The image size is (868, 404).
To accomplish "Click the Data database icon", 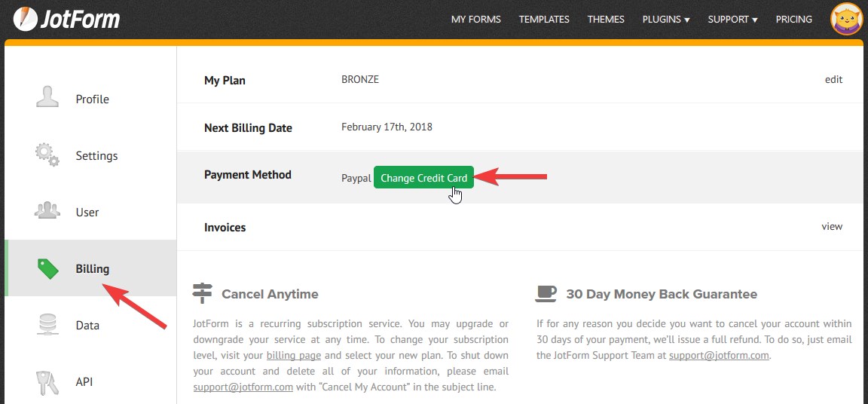I will tap(47, 325).
